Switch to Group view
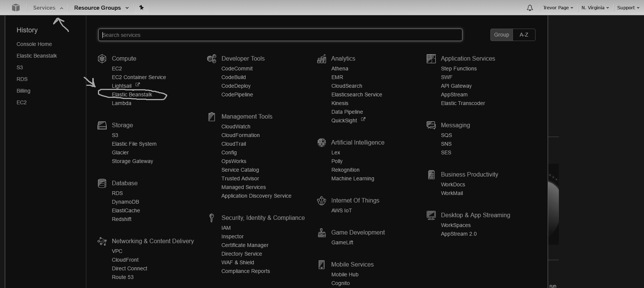The height and width of the screenshot is (288, 644). click(501, 35)
